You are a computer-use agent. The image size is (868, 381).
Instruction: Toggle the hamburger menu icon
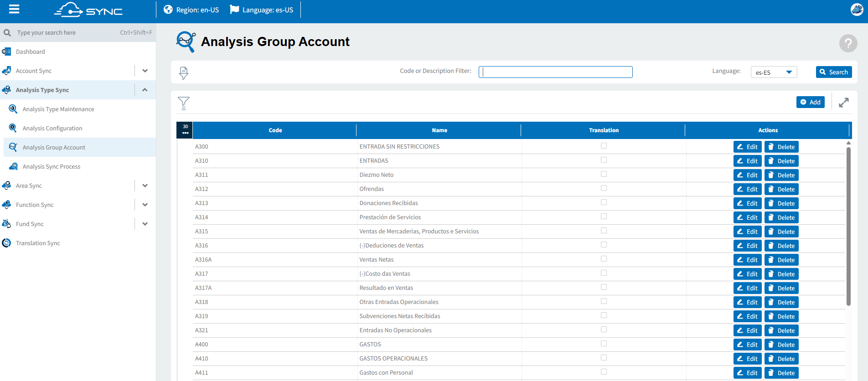14,9
